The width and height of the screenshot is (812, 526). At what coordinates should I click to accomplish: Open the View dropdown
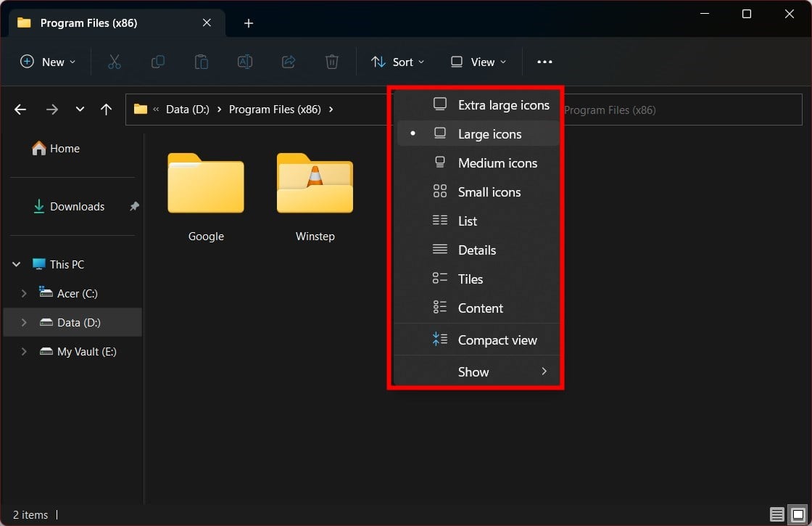[478, 62]
